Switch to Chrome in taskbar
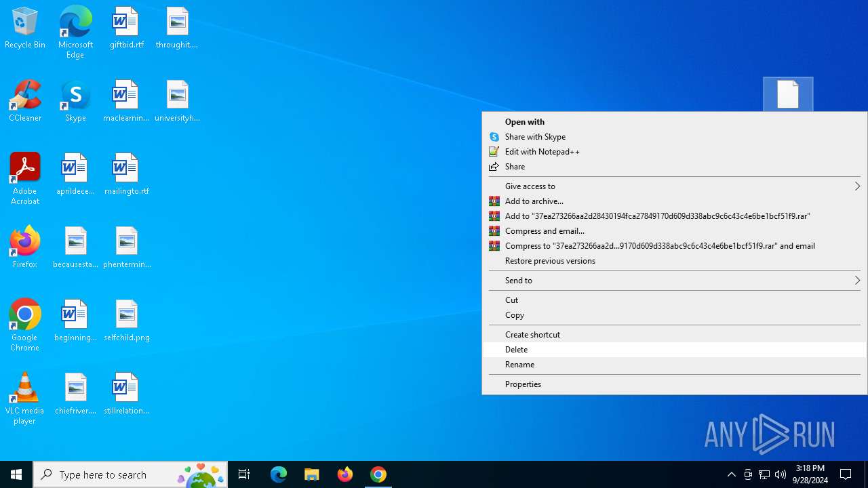 pos(378,474)
